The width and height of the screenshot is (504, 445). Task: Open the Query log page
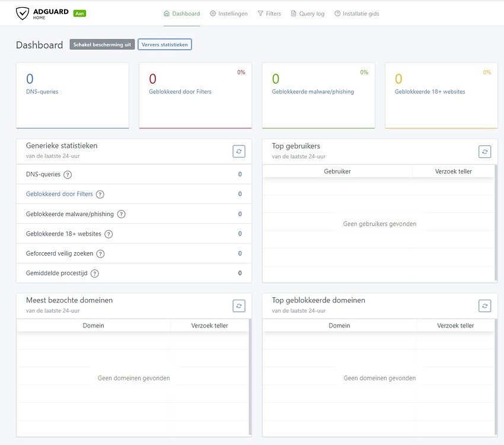(308, 13)
